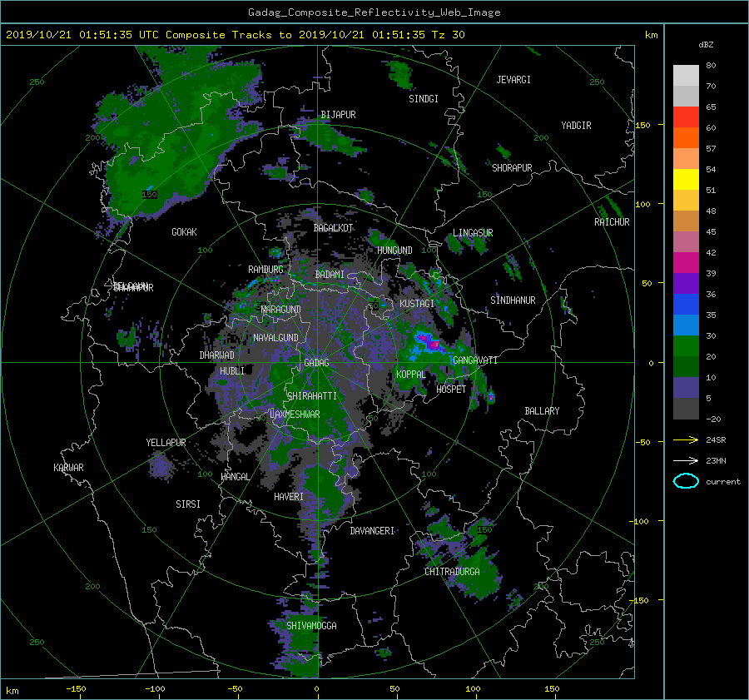749x700 pixels.
Task: Click the BADAMI city label
Action: click(330, 275)
